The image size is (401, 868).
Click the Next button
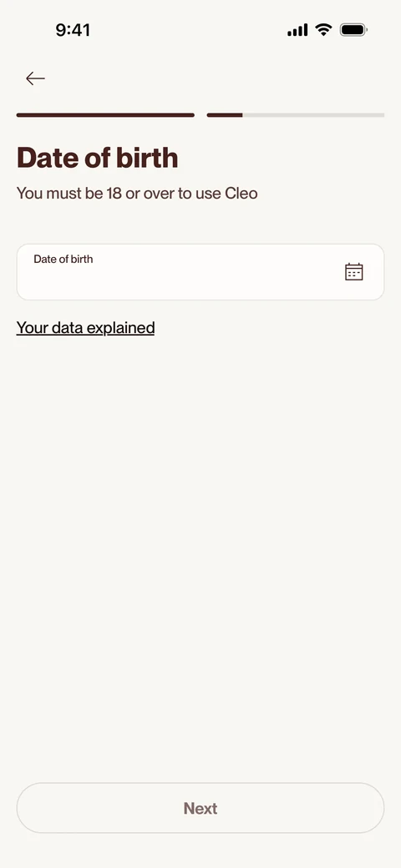coord(200,808)
